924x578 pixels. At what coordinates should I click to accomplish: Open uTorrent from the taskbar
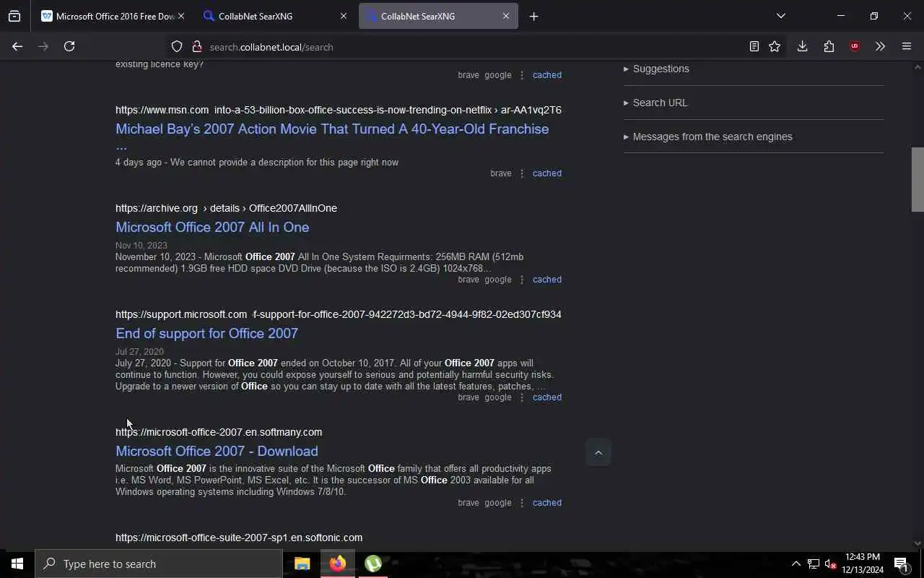(372, 564)
